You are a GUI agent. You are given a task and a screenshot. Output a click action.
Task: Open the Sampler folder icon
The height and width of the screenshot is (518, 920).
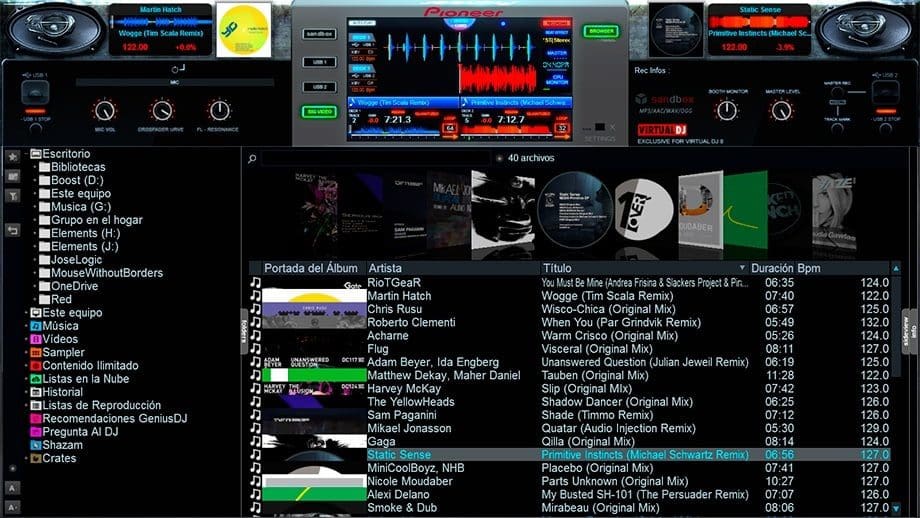(36, 353)
